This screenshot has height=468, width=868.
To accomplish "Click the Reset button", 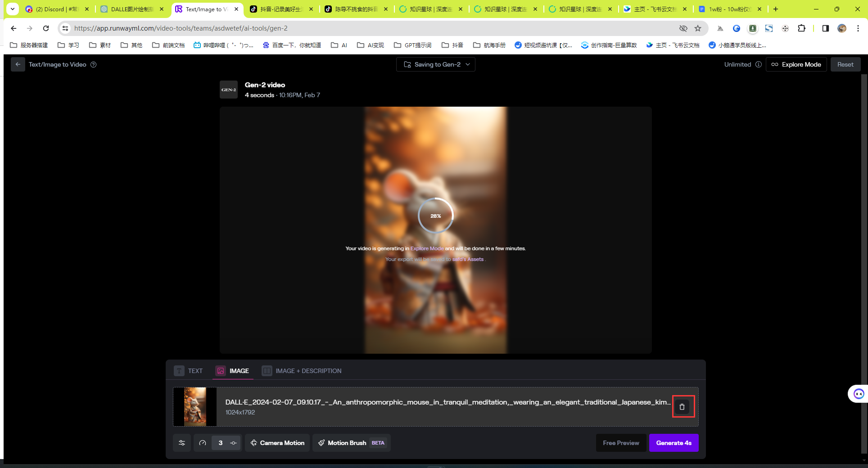I will (845, 64).
